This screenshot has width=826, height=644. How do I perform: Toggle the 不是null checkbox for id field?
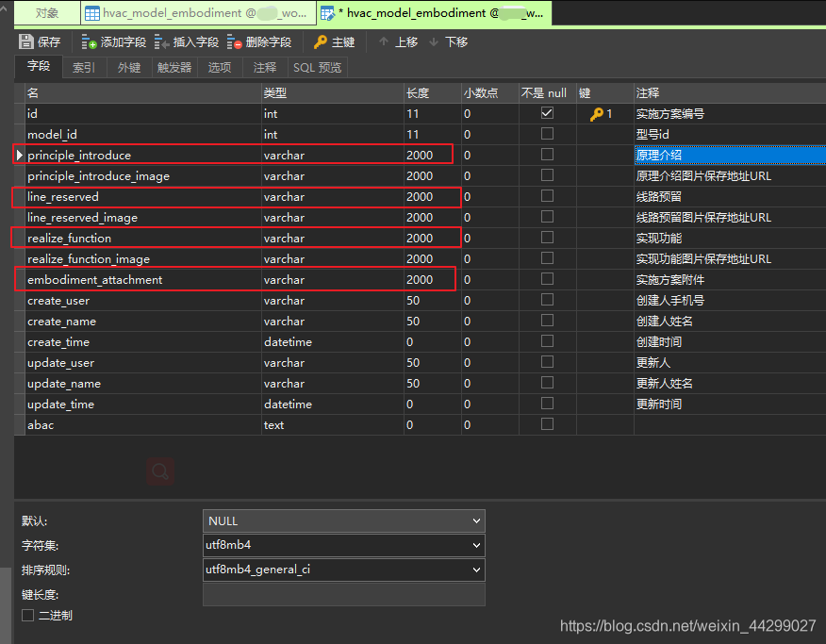[x=547, y=113]
